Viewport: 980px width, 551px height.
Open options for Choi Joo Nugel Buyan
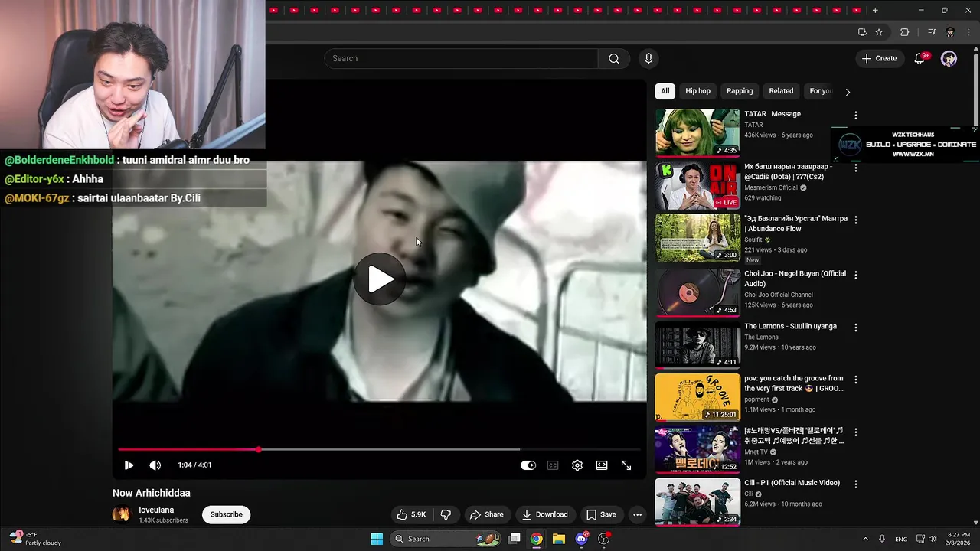[855, 275]
